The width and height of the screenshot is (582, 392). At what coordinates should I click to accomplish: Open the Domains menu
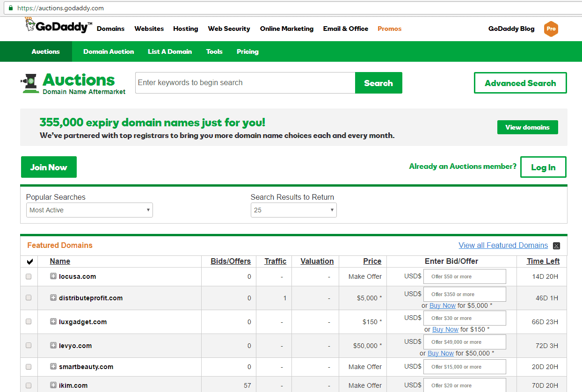pos(110,29)
